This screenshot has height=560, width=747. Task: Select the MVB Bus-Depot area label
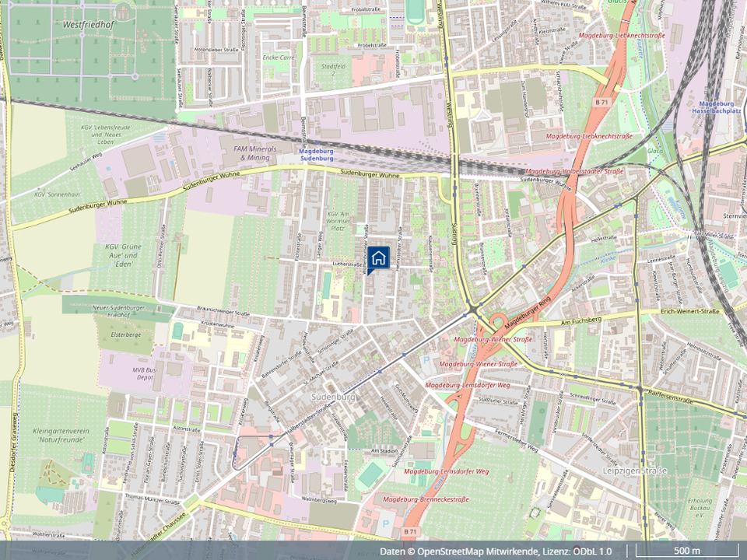[145, 373]
